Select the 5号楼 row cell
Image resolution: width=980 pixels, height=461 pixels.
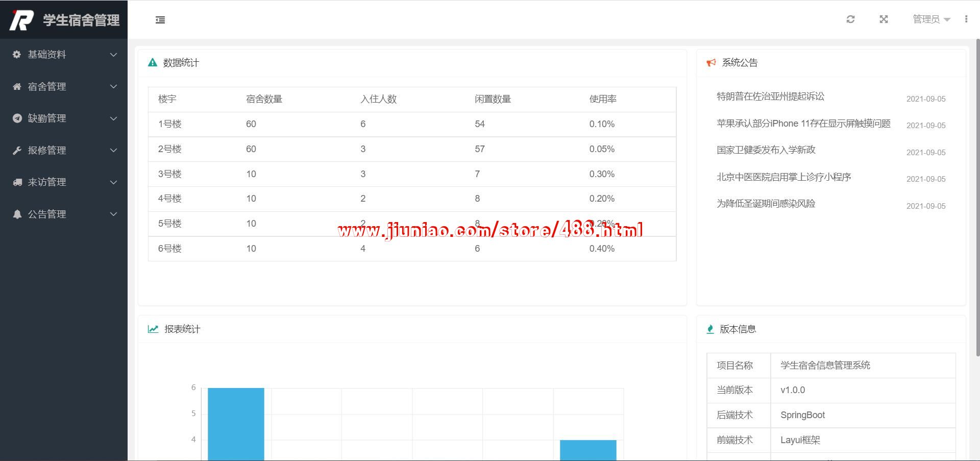[170, 224]
